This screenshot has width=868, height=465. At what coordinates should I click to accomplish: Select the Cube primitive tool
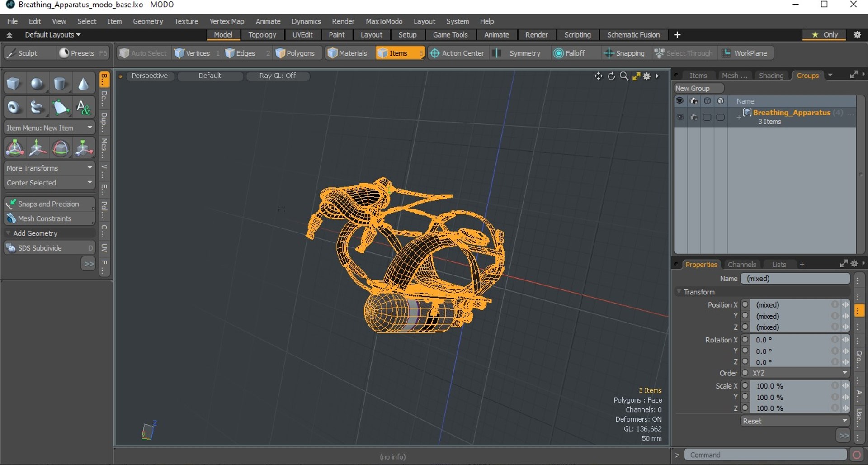tap(14, 84)
